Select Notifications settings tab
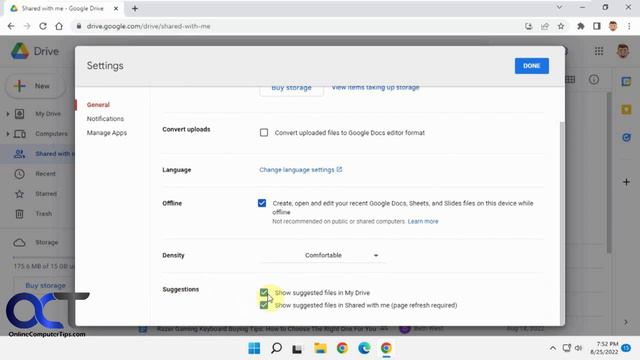 pyautogui.click(x=105, y=119)
